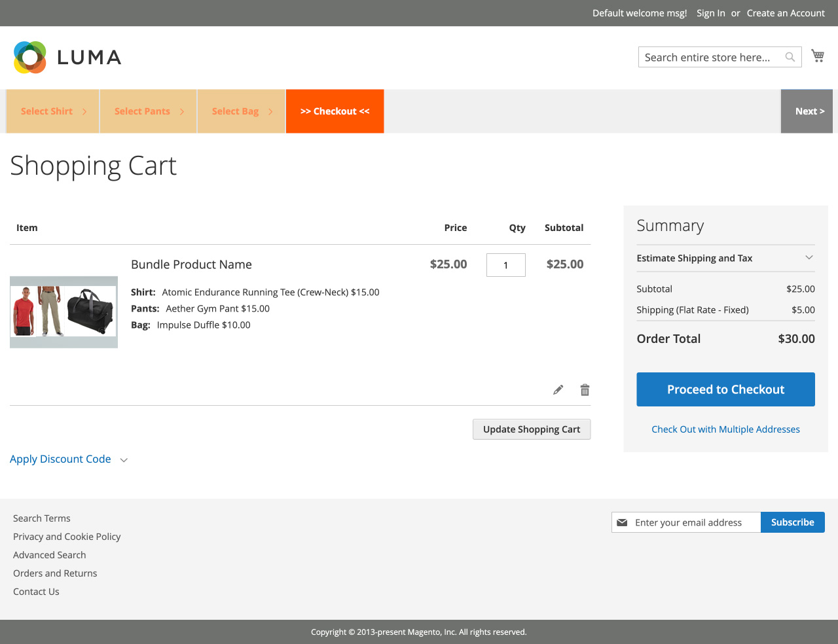
Task: Click Create an Account link
Action: click(786, 13)
